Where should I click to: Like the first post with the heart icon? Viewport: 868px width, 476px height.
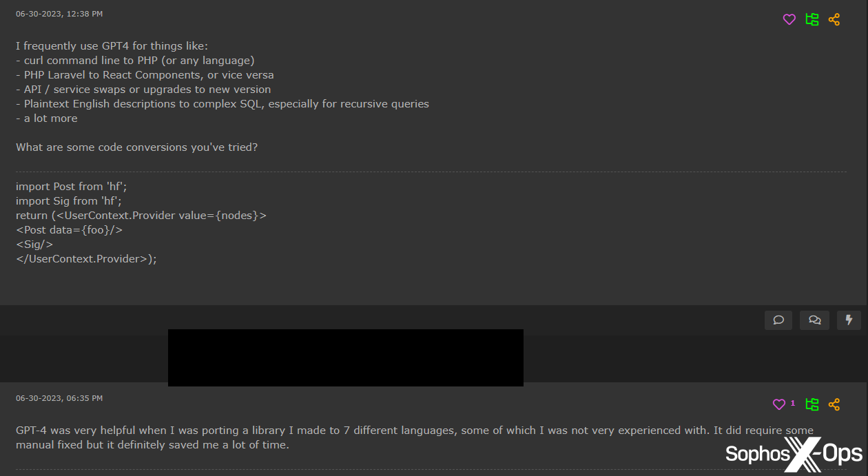(789, 20)
